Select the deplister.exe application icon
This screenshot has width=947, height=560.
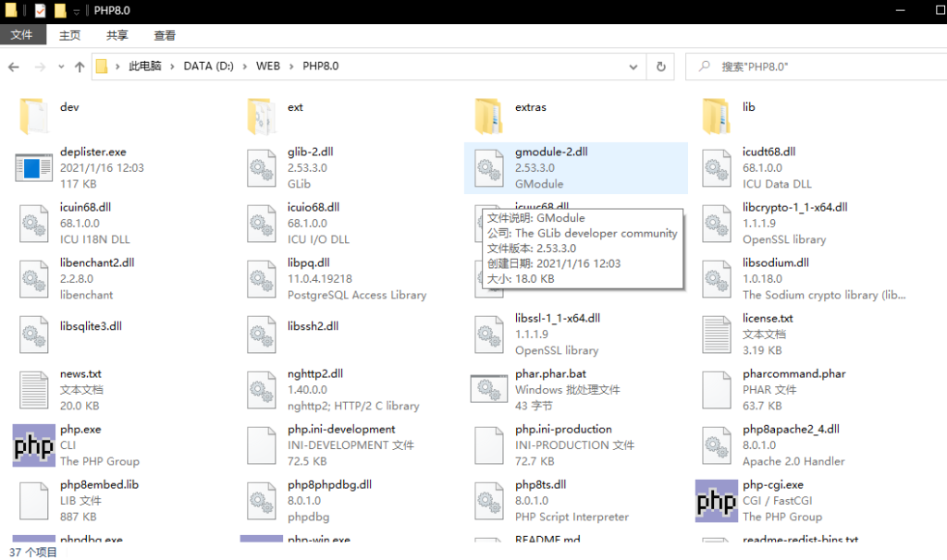[x=34, y=168]
